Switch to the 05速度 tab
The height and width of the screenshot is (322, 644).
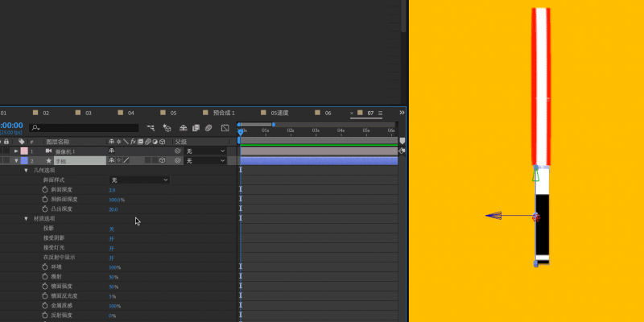pos(279,113)
